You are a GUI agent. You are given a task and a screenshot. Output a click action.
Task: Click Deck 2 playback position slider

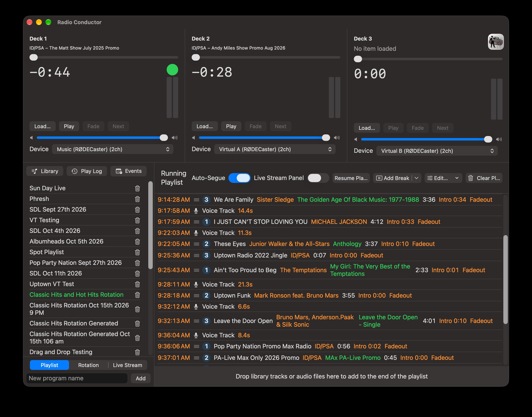point(266,57)
